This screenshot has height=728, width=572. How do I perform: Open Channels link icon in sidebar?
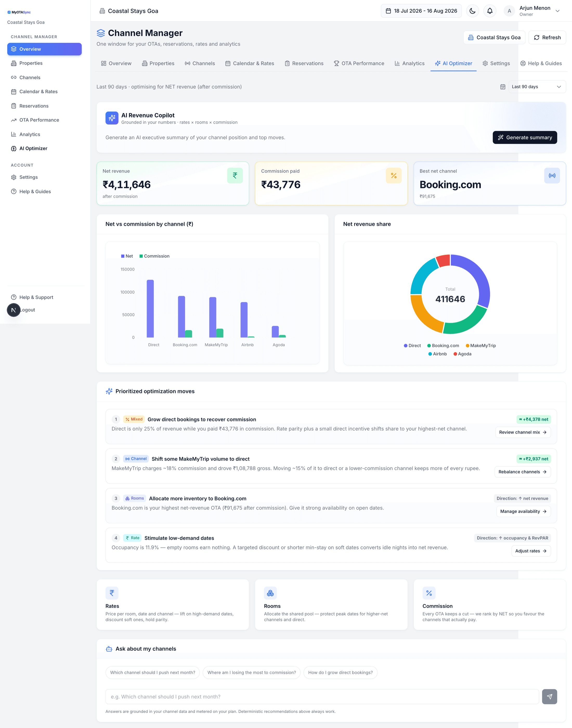pyautogui.click(x=14, y=77)
